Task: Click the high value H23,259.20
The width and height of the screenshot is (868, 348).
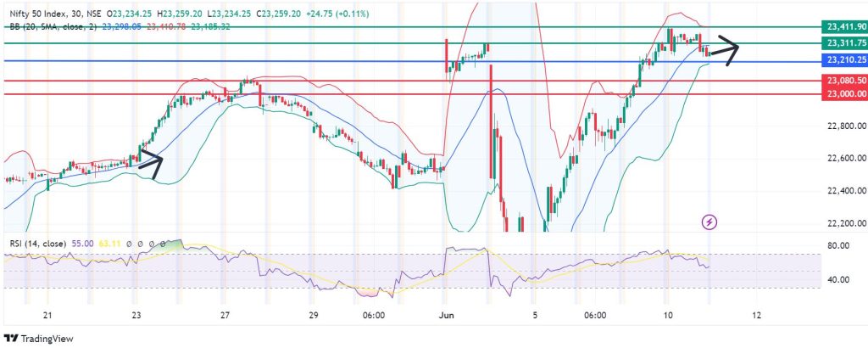Action: tap(180, 13)
